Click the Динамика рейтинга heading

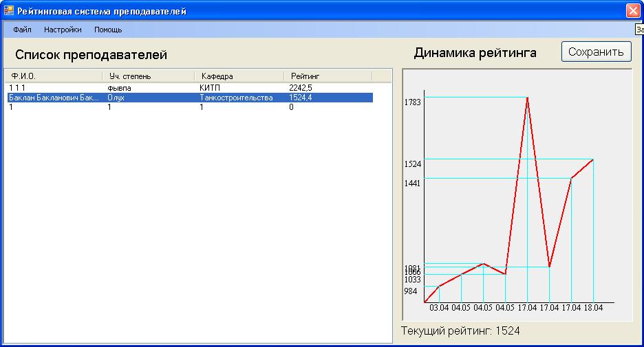(475, 52)
